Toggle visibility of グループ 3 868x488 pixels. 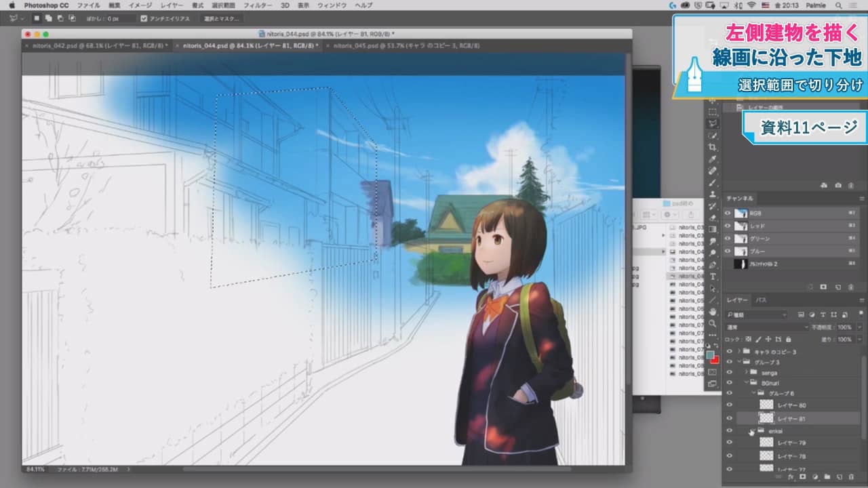point(730,362)
